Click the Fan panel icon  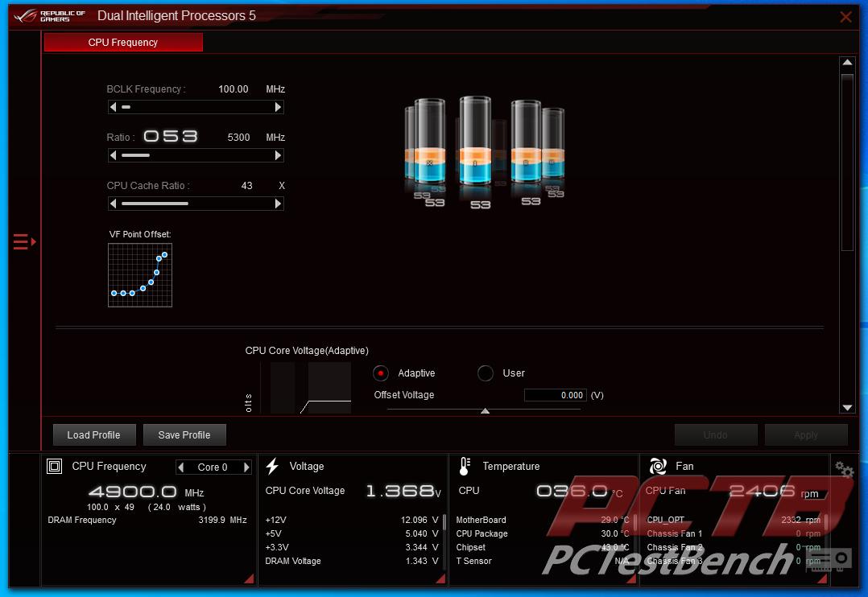658,467
